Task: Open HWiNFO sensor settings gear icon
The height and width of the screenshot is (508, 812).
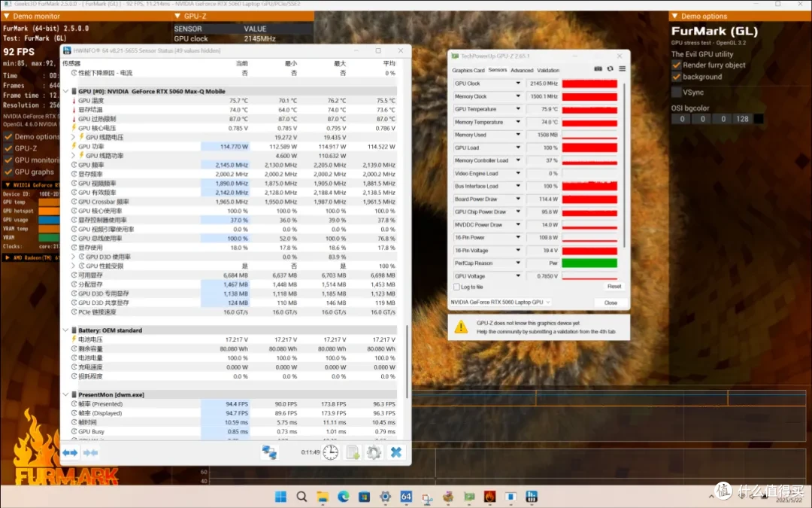Action: (374, 452)
